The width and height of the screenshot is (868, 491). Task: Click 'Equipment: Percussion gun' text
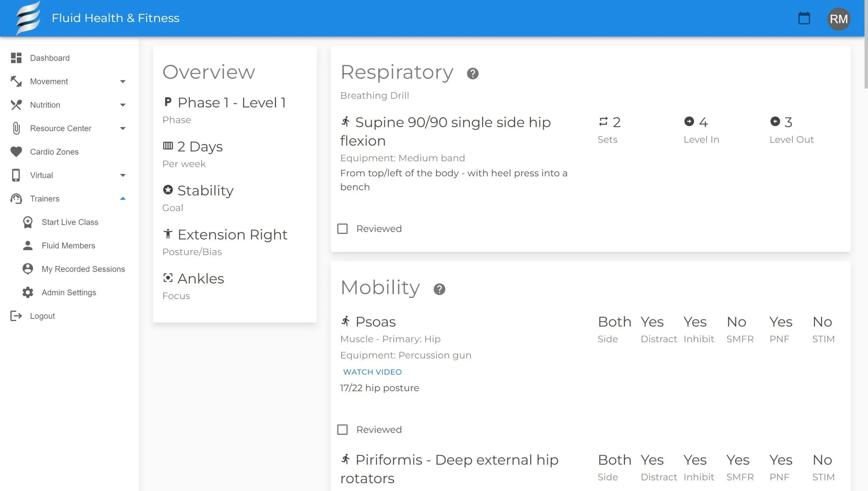coord(406,355)
